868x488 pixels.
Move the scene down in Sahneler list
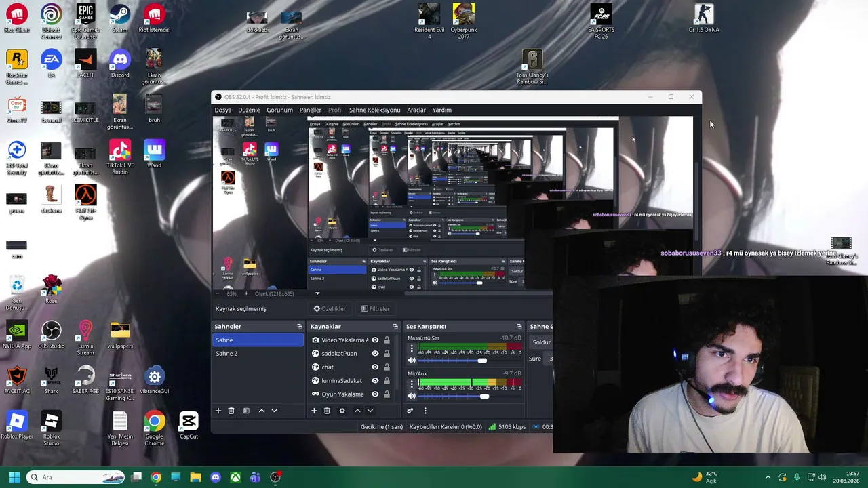click(274, 411)
